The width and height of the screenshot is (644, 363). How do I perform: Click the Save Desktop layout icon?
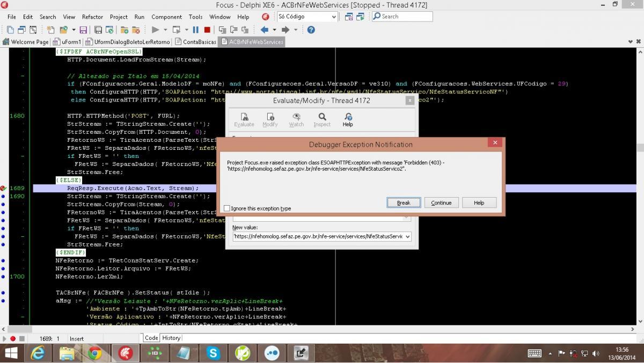point(349,17)
